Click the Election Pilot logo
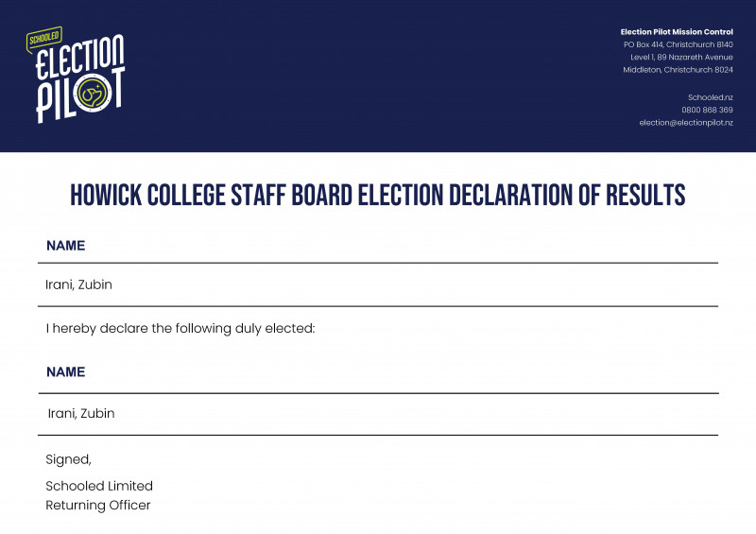This screenshot has height=534, width=756. coord(76,75)
